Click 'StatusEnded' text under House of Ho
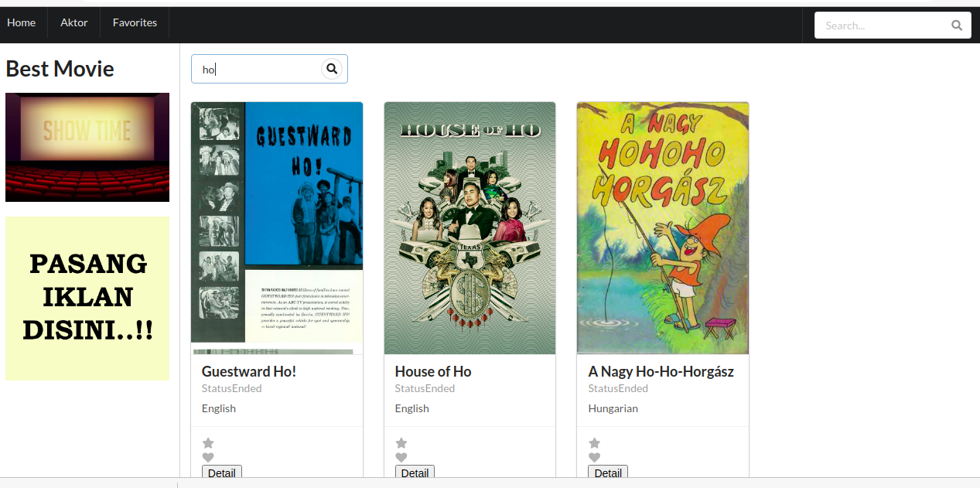 [x=425, y=388]
